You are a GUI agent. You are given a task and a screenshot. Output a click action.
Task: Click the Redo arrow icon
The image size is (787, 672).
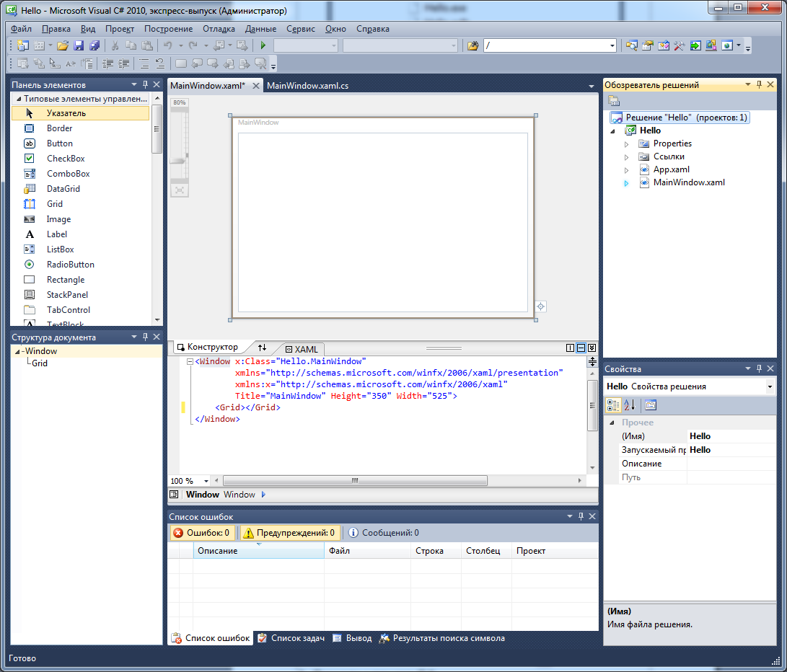[193, 45]
